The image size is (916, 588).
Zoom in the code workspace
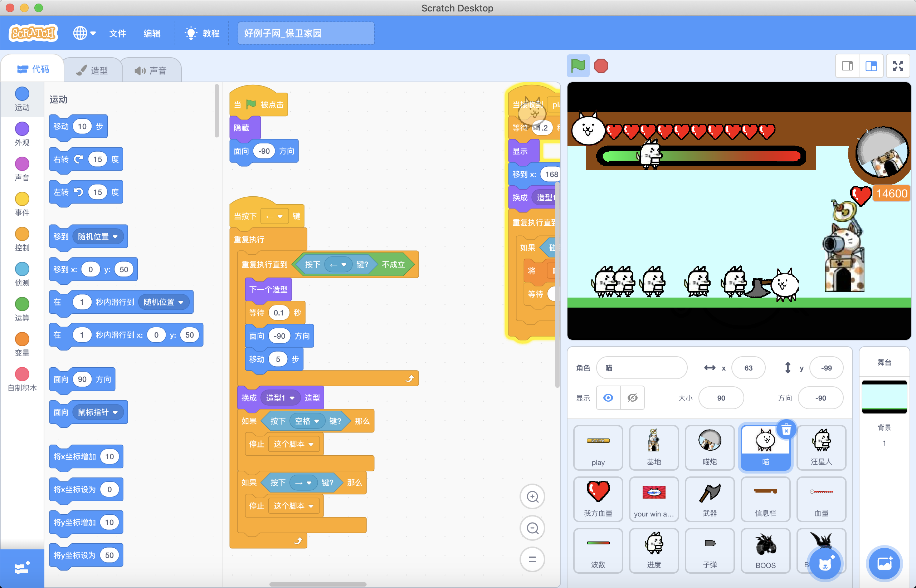(532, 496)
